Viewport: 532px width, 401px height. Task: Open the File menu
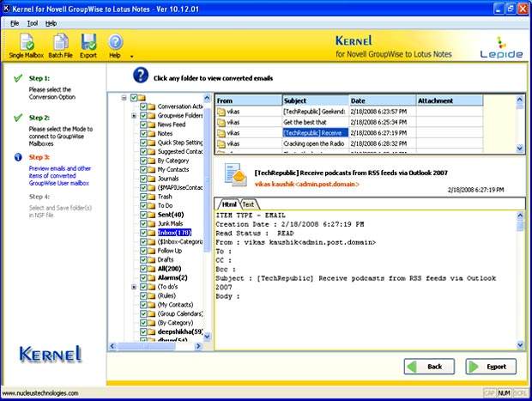(x=15, y=23)
